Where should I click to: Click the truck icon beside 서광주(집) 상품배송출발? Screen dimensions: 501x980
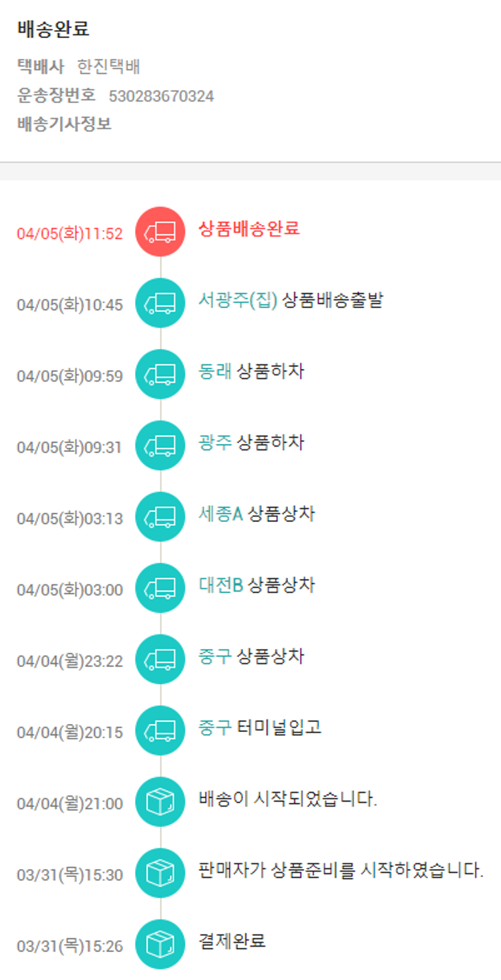pyautogui.click(x=160, y=303)
